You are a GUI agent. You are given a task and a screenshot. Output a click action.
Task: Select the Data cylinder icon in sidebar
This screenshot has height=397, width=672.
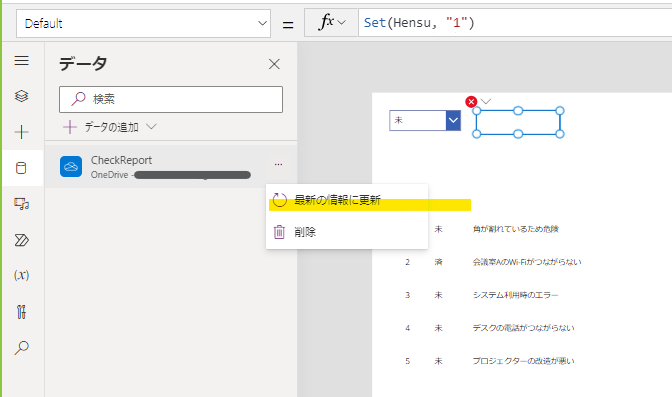(x=21, y=168)
